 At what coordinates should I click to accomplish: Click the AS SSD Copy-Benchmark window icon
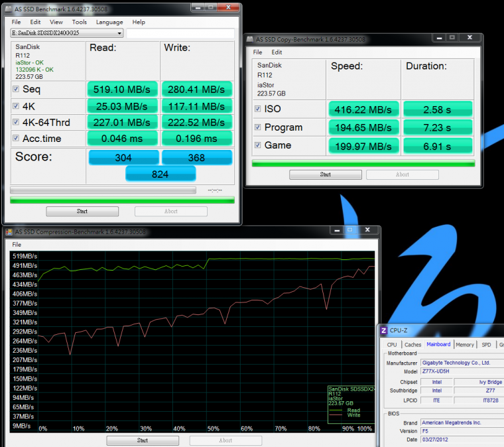point(251,39)
